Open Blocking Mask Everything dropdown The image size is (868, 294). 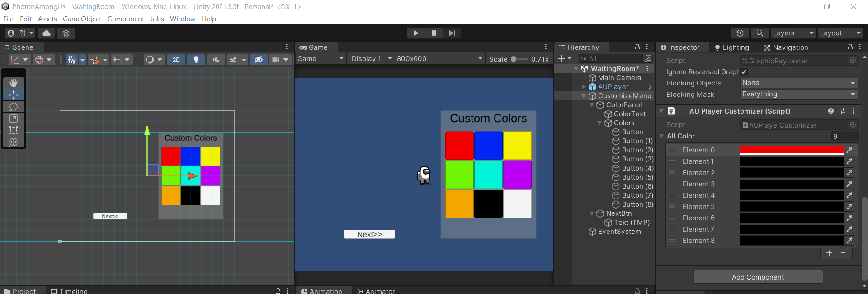pyautogui.click(x=799, y=94)
